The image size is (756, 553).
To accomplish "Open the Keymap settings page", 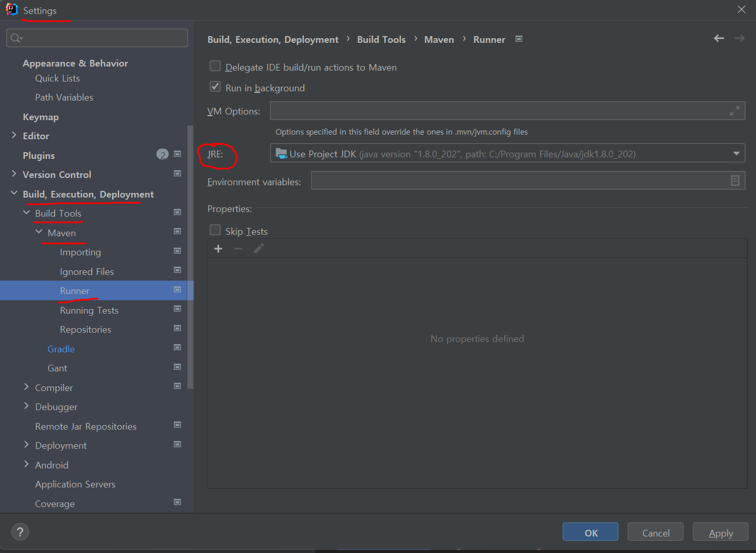I will tap(41, 117).
